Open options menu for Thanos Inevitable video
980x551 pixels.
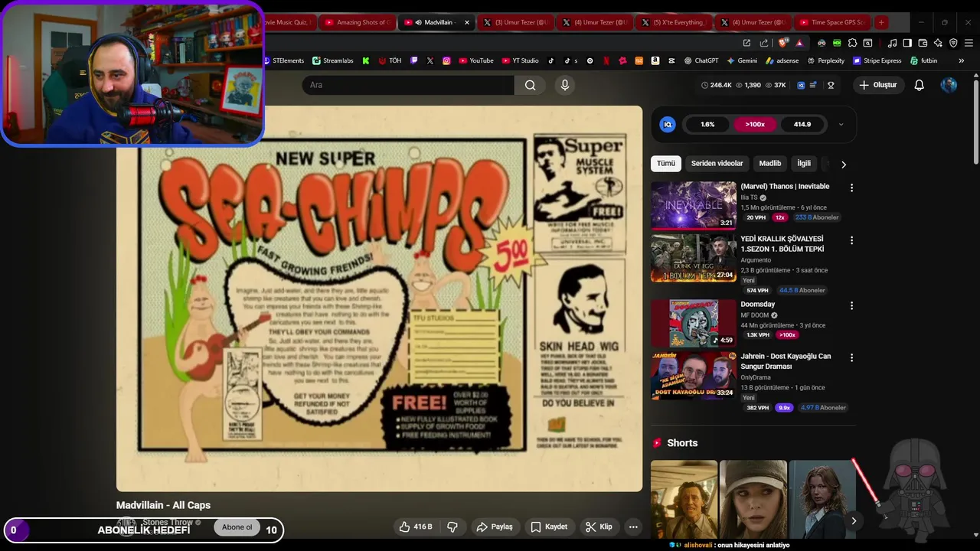coord(851,187)
